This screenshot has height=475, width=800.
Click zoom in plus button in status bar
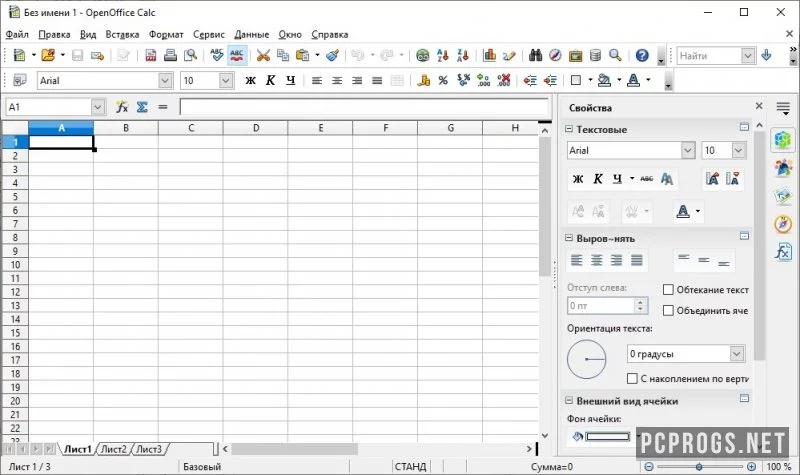(752, 466)
